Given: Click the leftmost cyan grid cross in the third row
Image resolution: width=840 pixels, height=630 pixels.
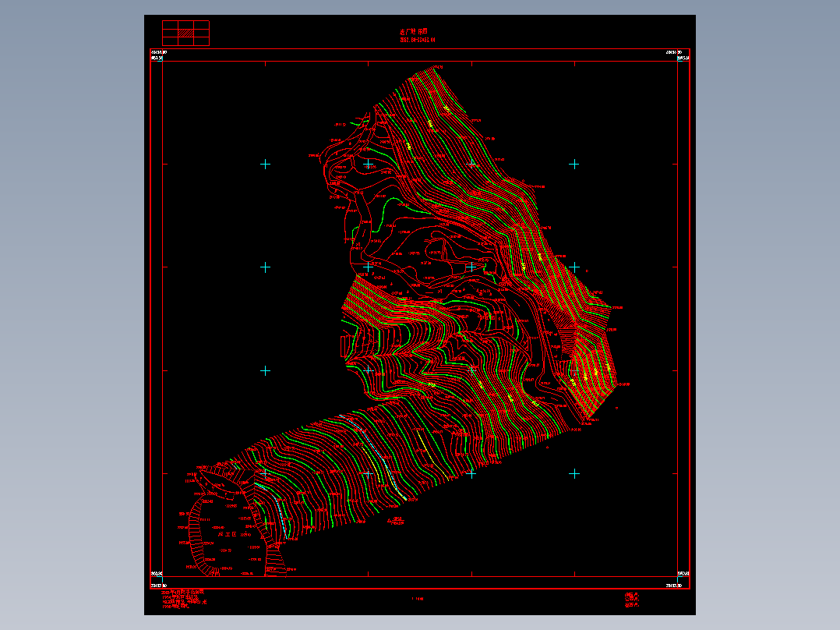Looking at the screenshot, I should pyautogui.click(x=265, y=371).
